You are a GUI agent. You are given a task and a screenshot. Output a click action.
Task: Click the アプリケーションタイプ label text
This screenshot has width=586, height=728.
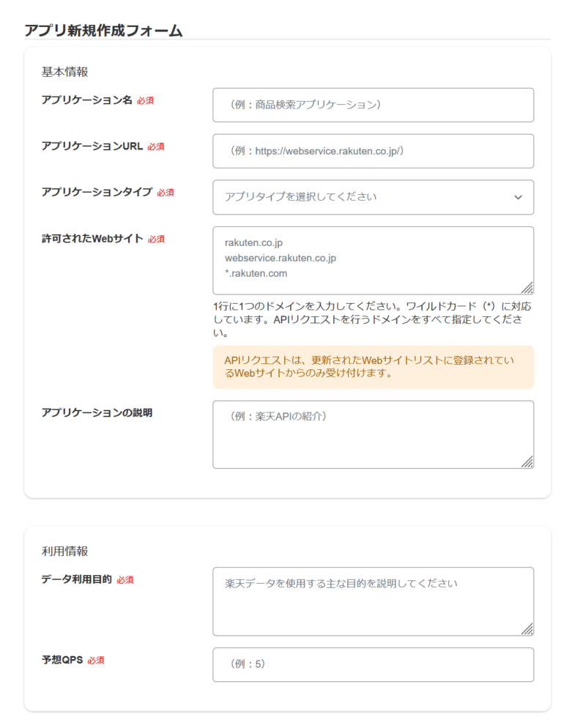pyautogui.click(x=97, y=192)
